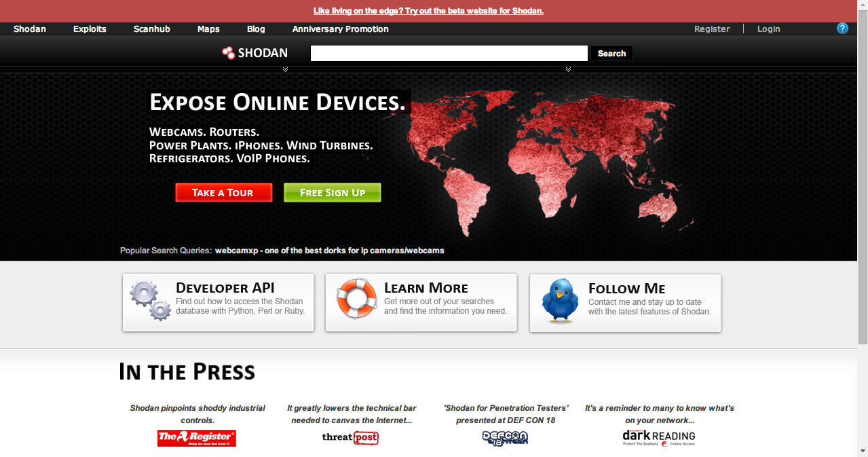Screen dimensions: 868x457
Task: Open the Dark Reading logo
Action: click(659, 437)
